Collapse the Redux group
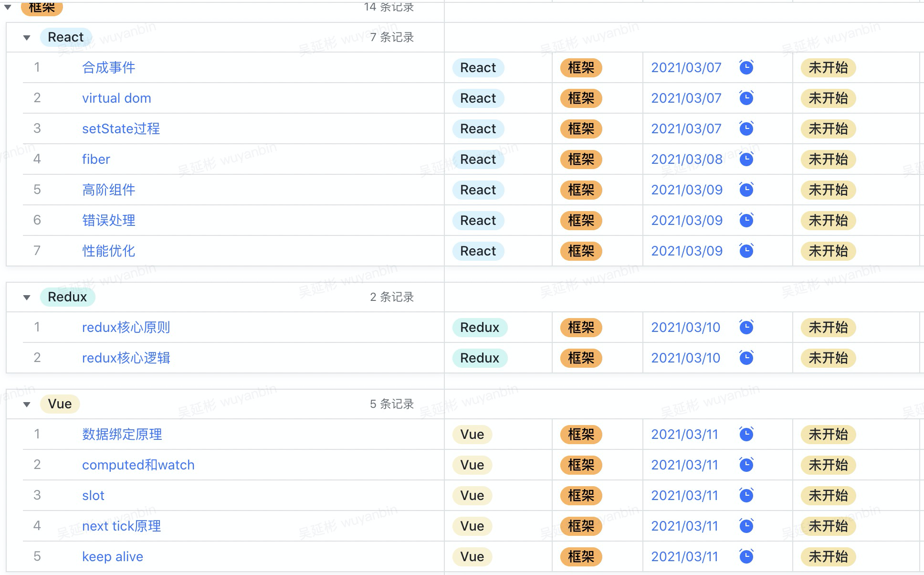This screenshot has height=575, width=924. pos(27,297)
